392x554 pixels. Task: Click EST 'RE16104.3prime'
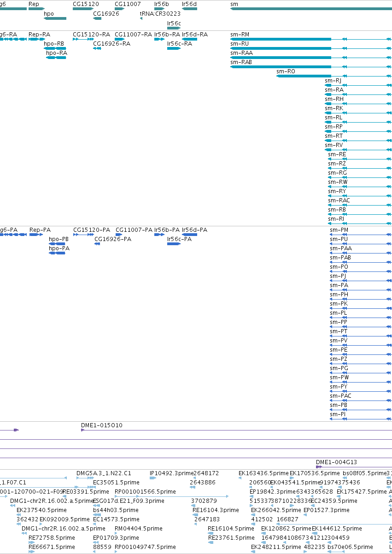216,510
